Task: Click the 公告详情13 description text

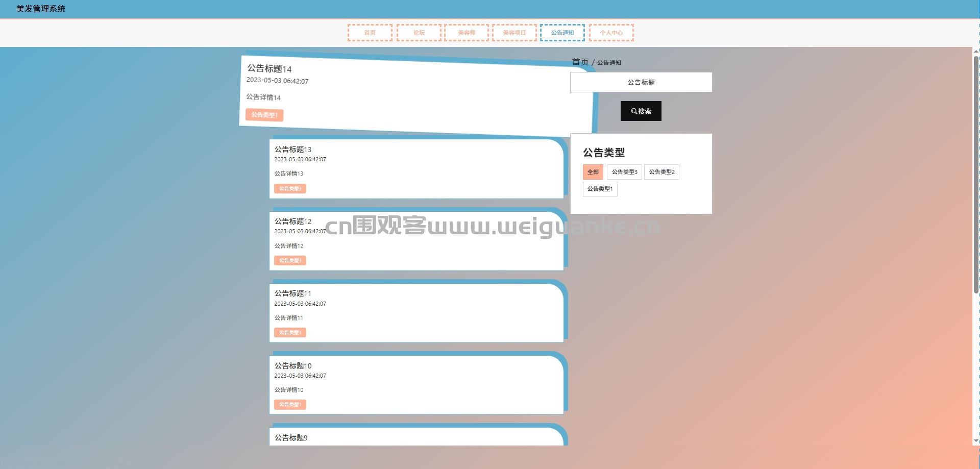Action: (289, 174)
